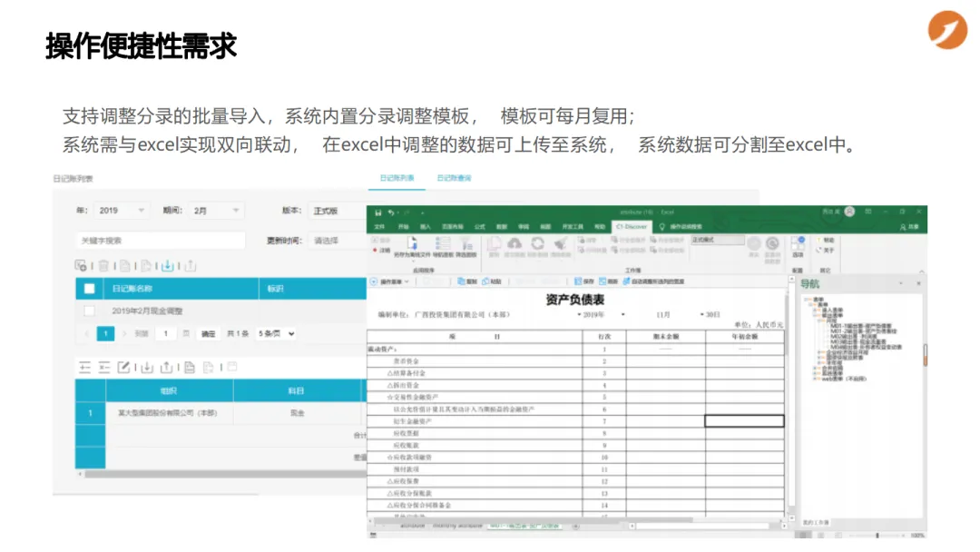Click the 复制 copy icon above the sheet
This screenshot has width=980, height=552.
(x=467, y=282)
